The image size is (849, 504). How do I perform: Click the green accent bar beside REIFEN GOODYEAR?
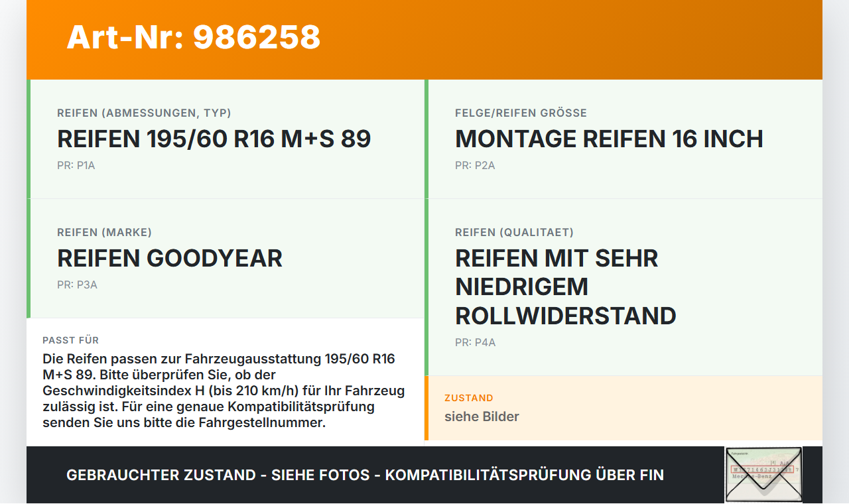coord(27,258)
